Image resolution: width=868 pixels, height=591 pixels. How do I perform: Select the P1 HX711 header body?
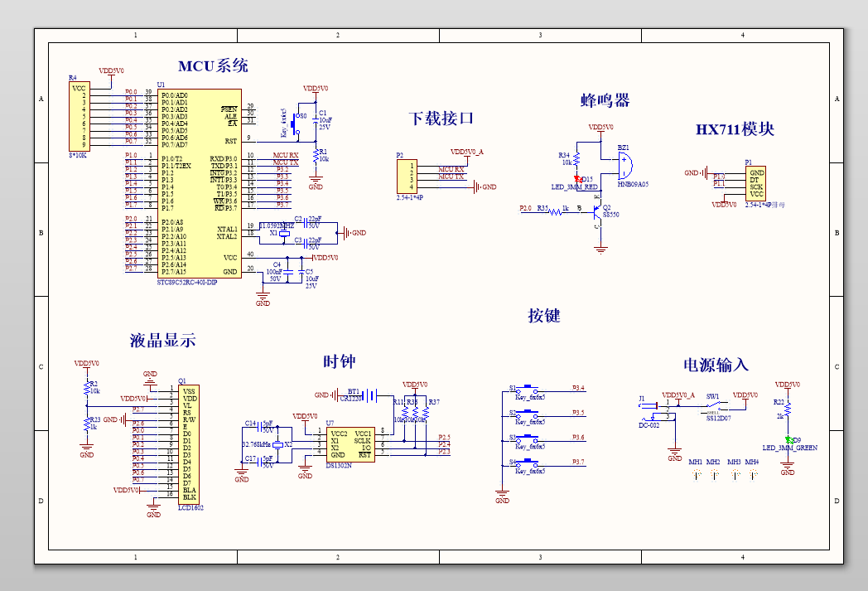pyautogui.click(x=756, y=183)
